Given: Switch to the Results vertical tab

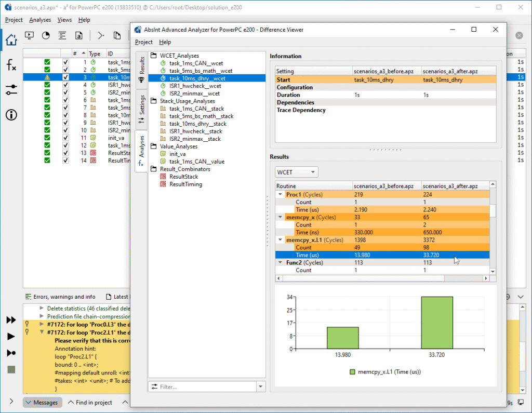Looking at the screenshot, I should 141,70.
